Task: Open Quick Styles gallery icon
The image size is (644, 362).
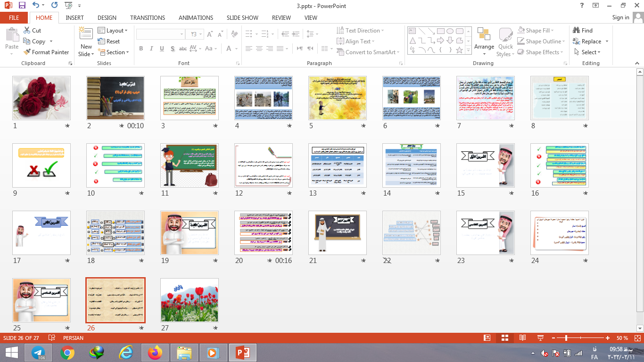Action: 505,35
